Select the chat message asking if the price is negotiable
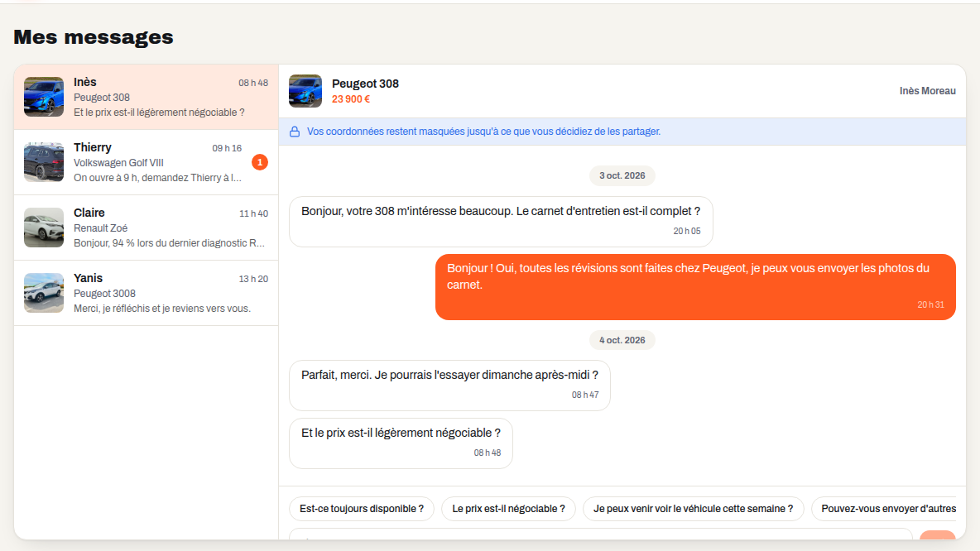 pyautogui.click(x=401, y=443)
